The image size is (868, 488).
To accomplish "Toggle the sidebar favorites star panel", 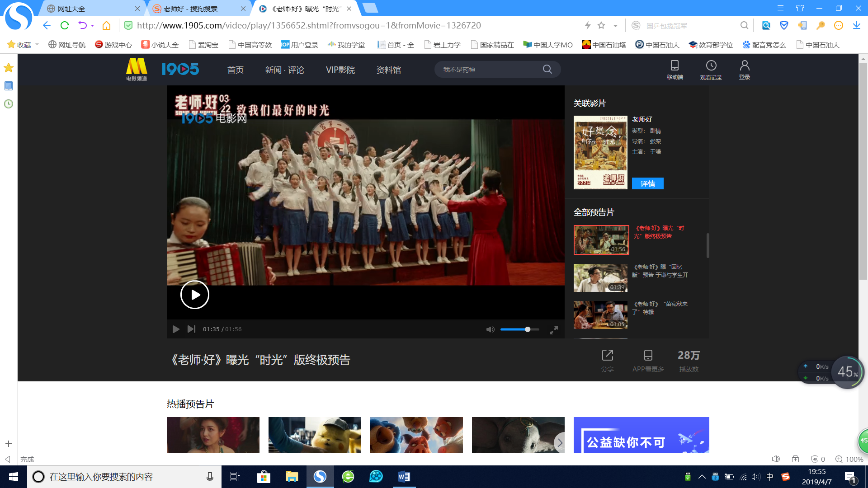I will (8, 68).
